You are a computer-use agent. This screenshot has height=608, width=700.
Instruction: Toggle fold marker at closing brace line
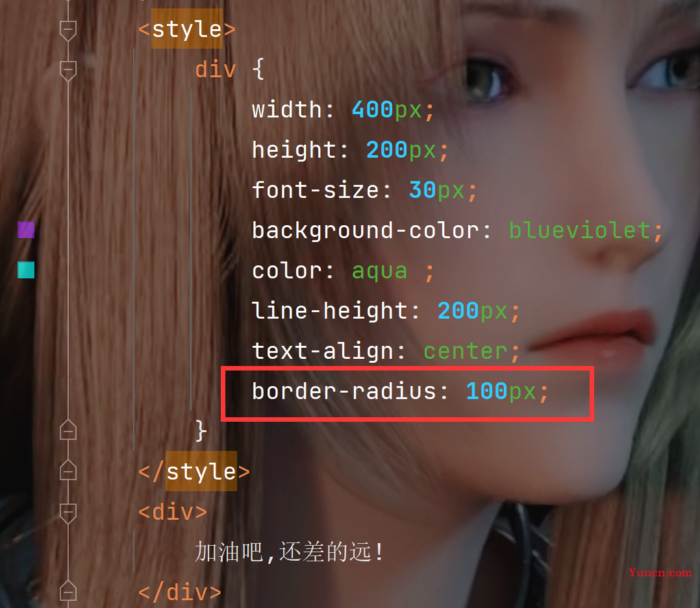tap(68, 430)
